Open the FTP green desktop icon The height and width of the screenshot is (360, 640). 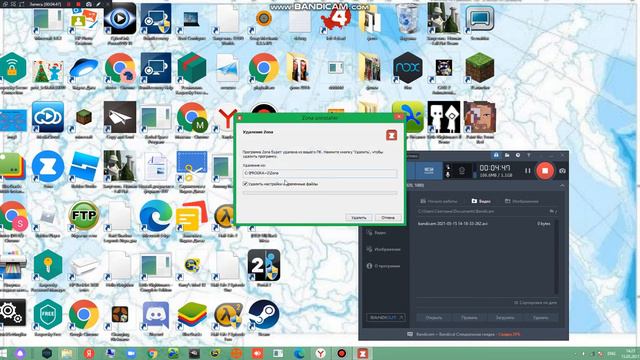coord(84,216)
